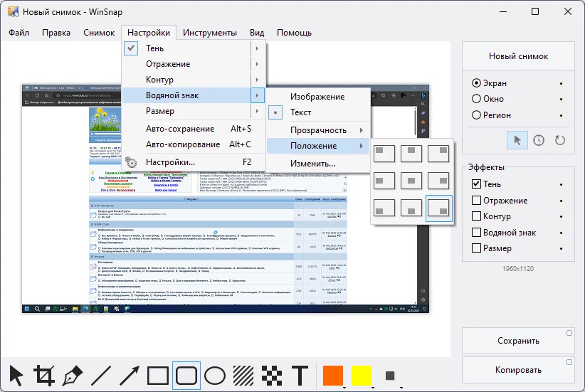This screenshot has height=392, width=585.
Task: Toggle Авто-сохранение menu entry
Action: (x=194, y=129)
